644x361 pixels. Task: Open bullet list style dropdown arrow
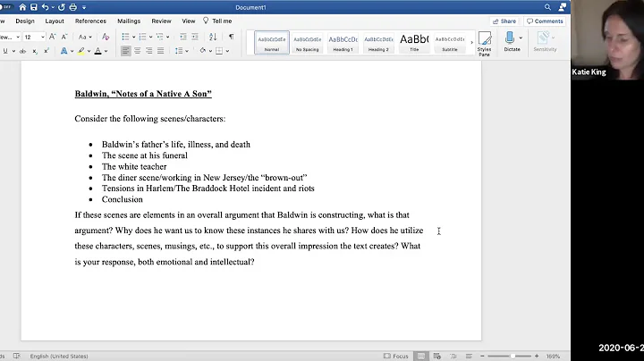tap(133, 37)
